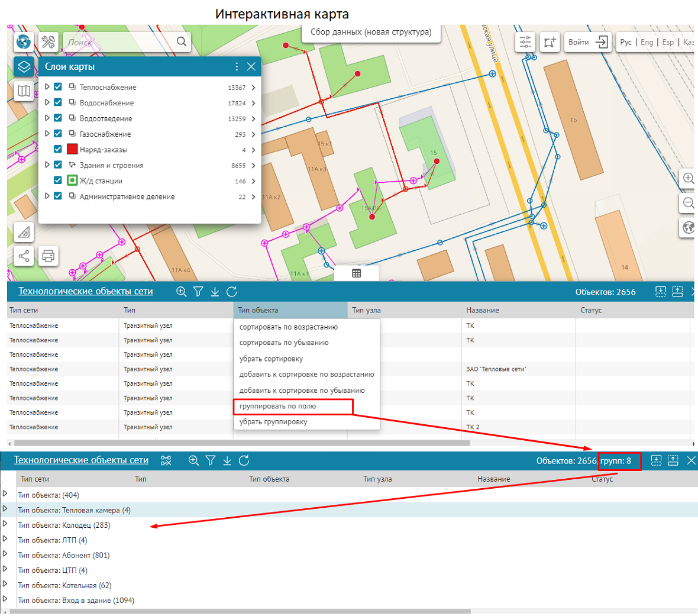The height and width of the screenshot is (616, 698).
Task: Click the print icon on map
Action: point(49,256)
